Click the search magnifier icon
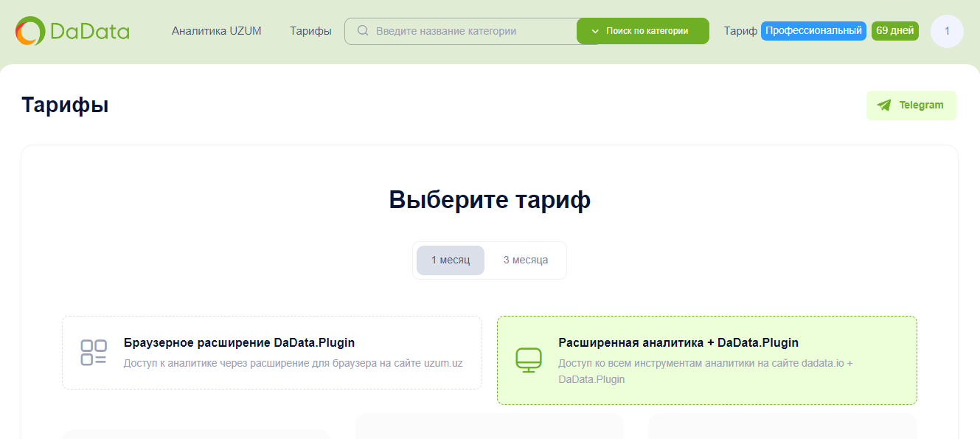The width and height of the screenshot is (980, 439). coord(363,31)
